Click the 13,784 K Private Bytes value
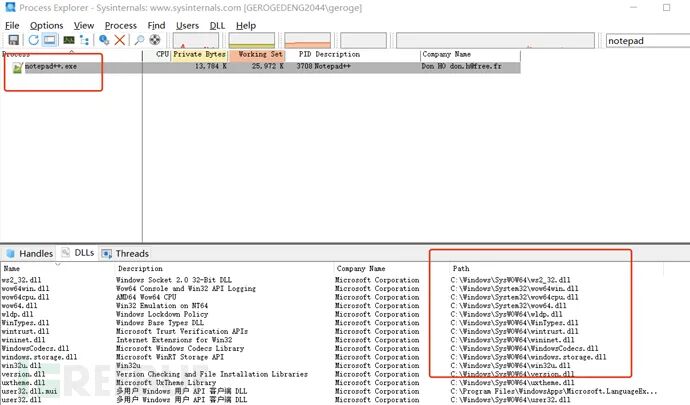690x405 pixels. coord(211,66)
